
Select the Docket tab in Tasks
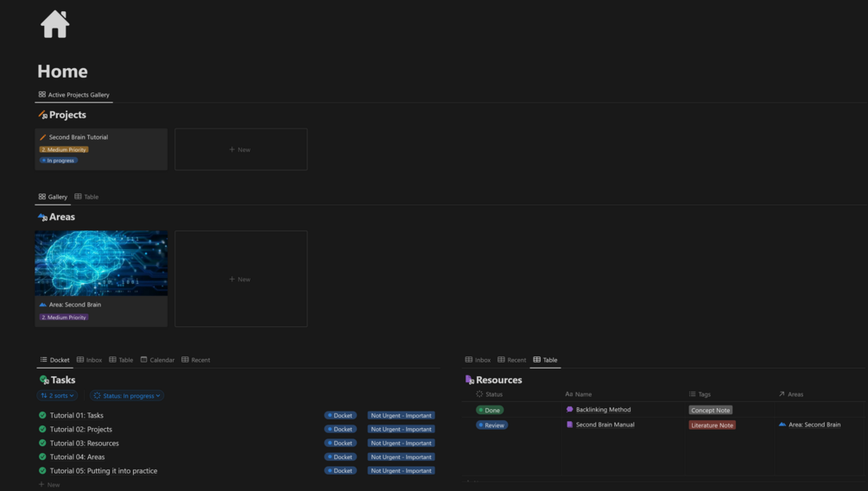point(54,360)
